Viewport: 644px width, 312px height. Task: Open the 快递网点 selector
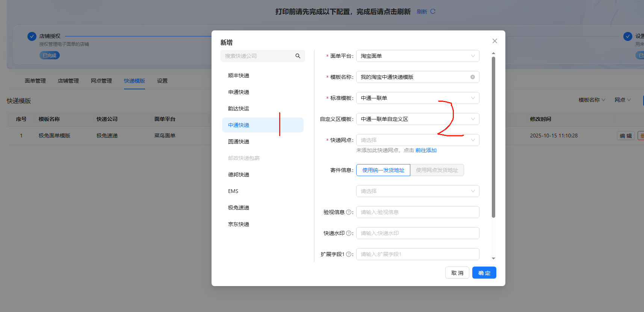pyautogui.click(x=417, y=140)
